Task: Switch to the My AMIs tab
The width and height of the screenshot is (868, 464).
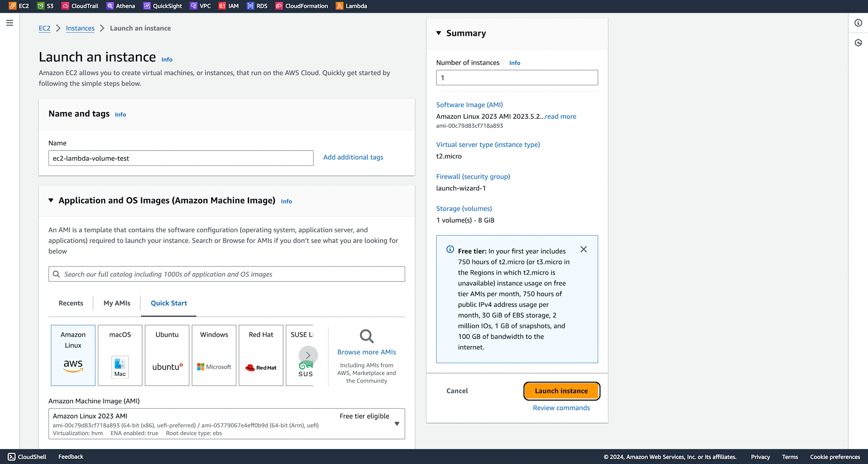Action: (x=117, y=303)
